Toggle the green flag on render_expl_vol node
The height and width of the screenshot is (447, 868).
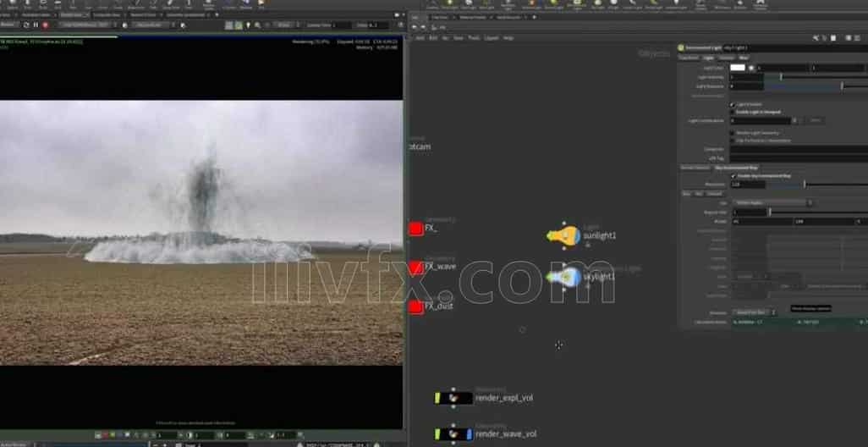(x=437, y=398)
